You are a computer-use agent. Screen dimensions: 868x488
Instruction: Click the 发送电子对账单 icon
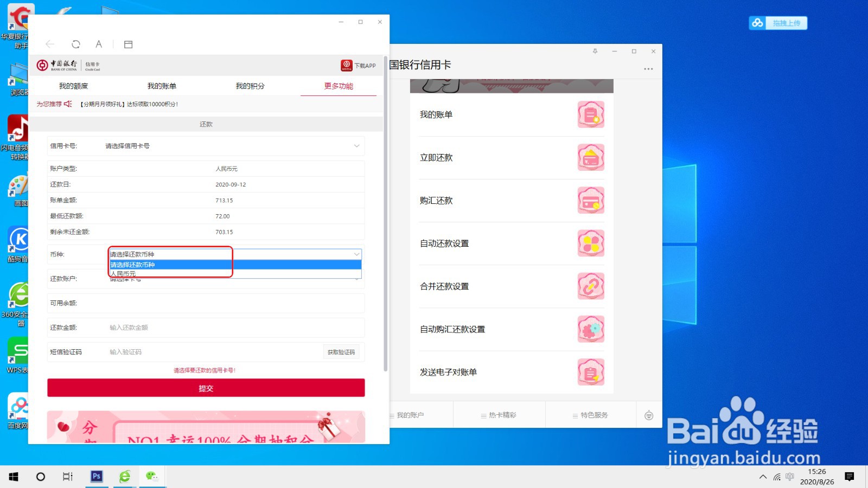[591, 372]
